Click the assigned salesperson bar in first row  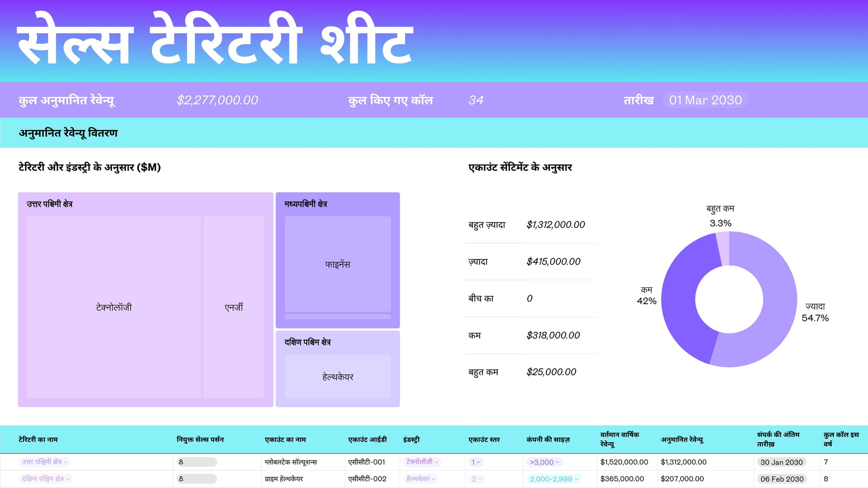click(197, 462)
